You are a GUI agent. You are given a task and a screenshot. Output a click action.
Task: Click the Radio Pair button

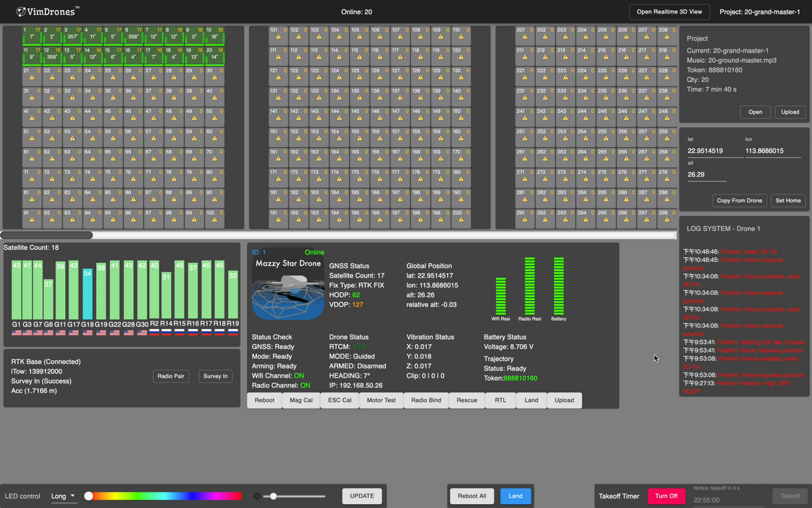[171, 376]
